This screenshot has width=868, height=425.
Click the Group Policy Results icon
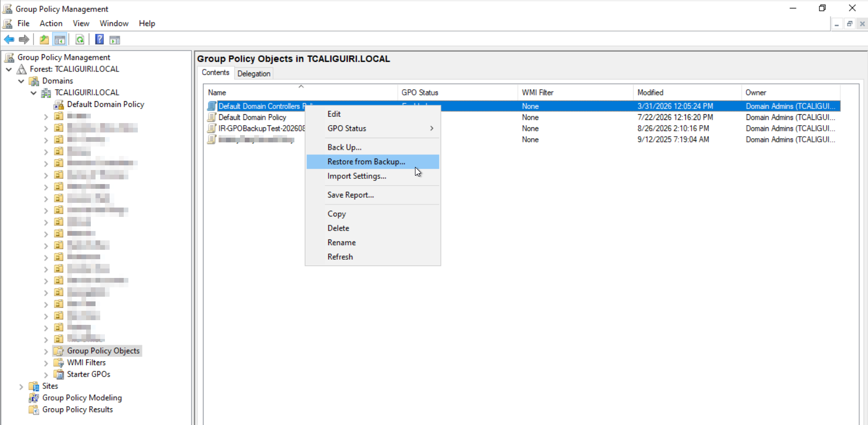click(34, 410)
